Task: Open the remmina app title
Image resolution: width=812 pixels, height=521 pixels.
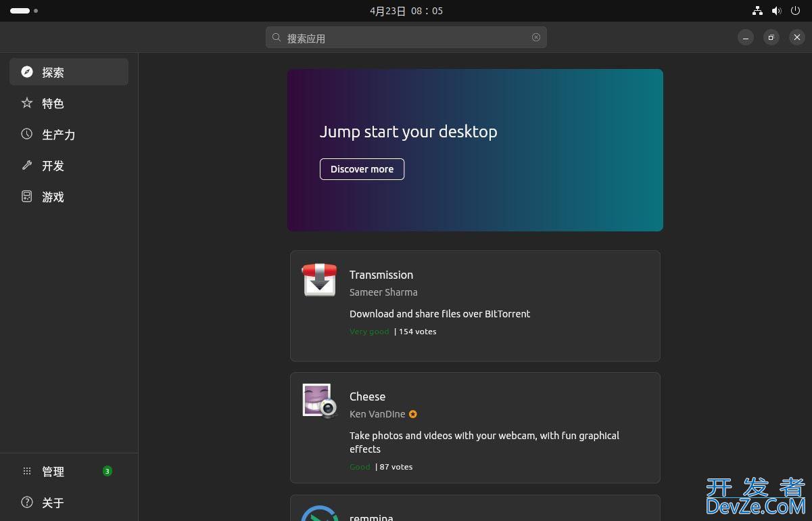Action: click(x=371, y=517)
